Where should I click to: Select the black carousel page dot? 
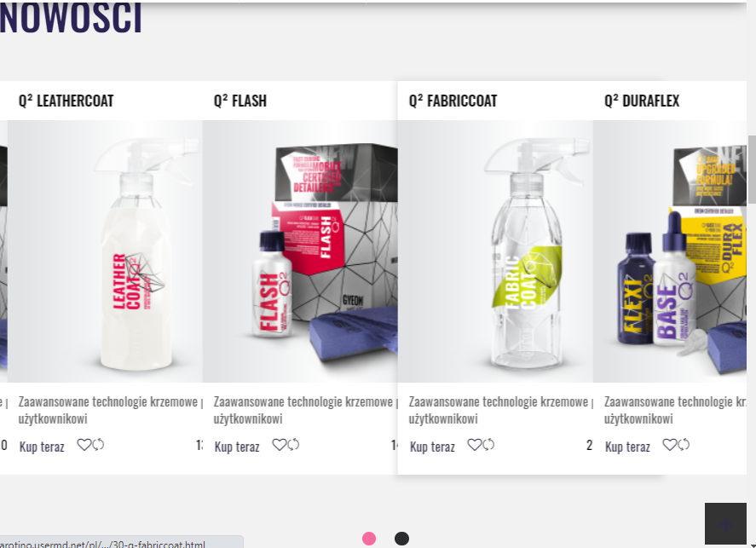(x=401, y=539)
